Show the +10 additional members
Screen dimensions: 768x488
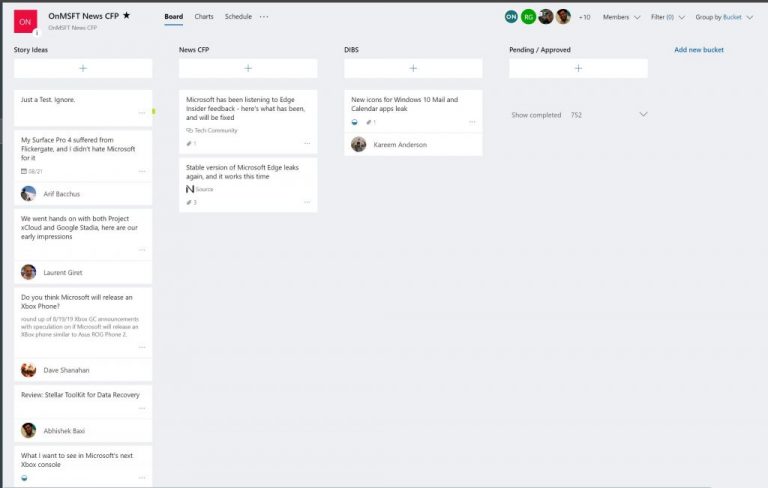tap(584, 17)
